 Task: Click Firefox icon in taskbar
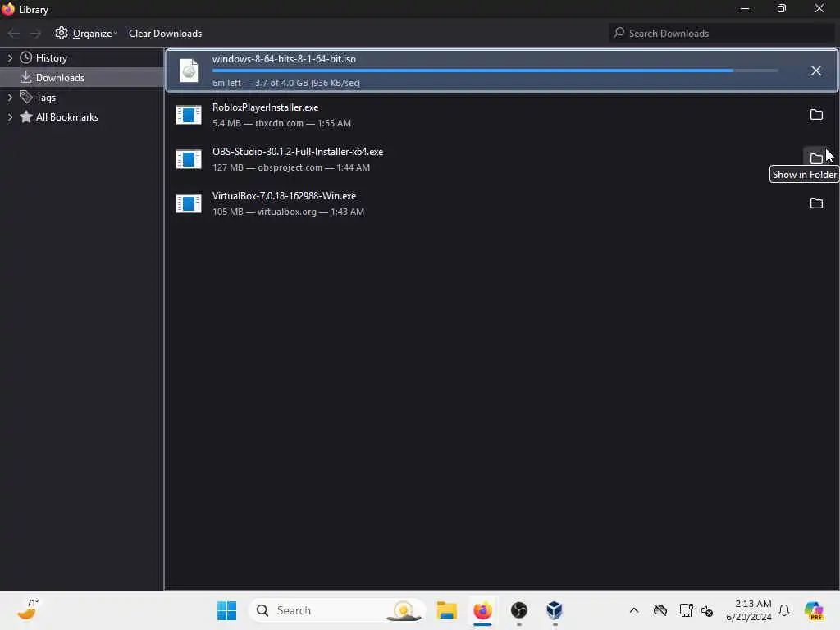coord(482,610)
